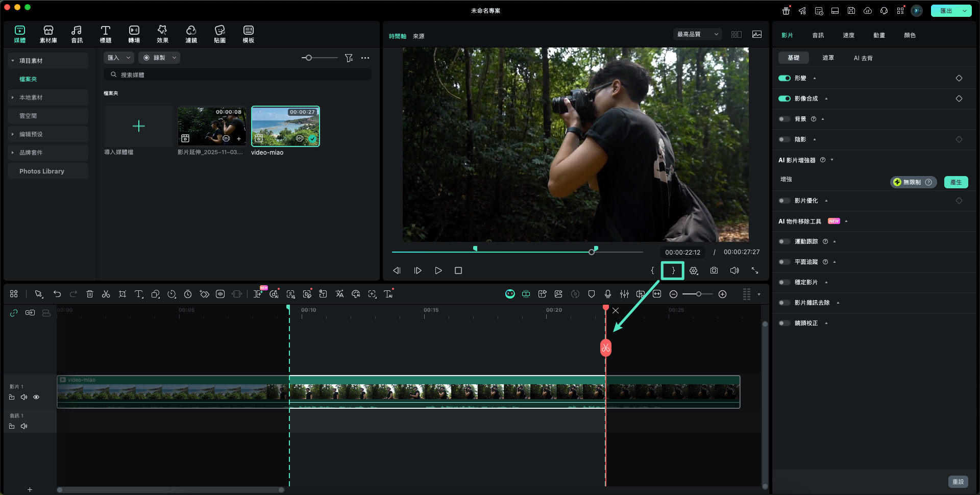Image resolution: width=980 pixels, height=495 pixels.
Task: Click the undo arrow in timeline toolbar
Action: click(x=57, y=294)
